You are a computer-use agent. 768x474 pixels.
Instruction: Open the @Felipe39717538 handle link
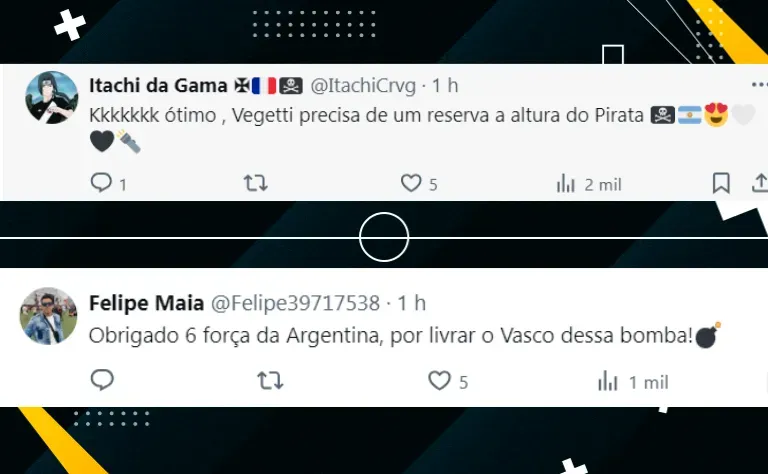click(295, 303)
